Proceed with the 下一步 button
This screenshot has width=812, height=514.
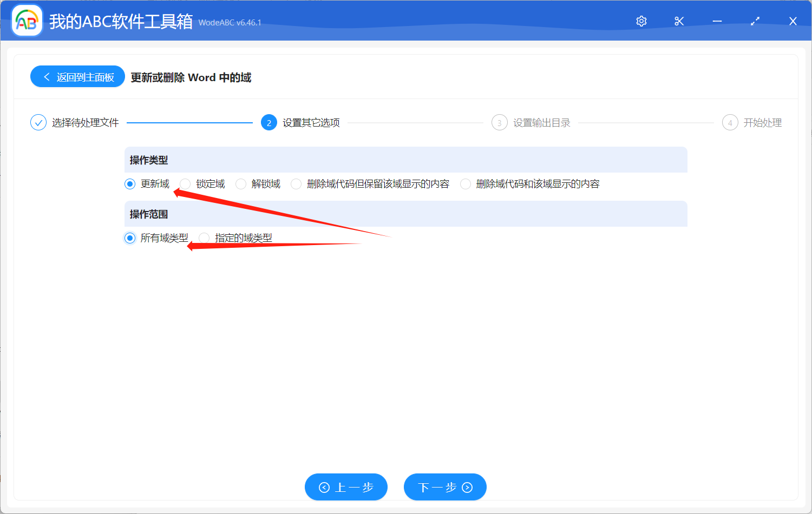tap(445, 487)
